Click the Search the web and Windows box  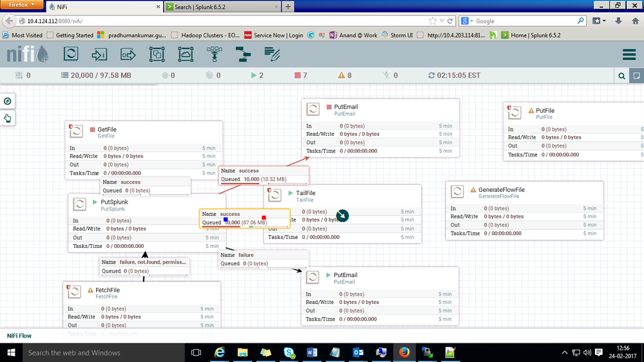click(104, 352)
